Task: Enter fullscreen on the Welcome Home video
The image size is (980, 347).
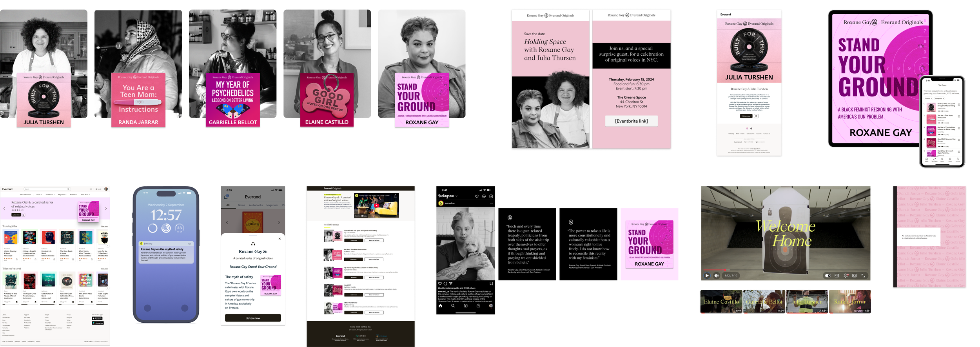Action: 863,276
